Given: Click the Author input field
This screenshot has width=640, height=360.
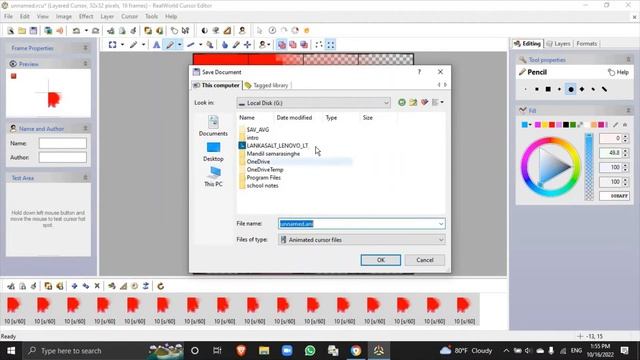Looking at the screenshot, I should (x=62, y=157).
